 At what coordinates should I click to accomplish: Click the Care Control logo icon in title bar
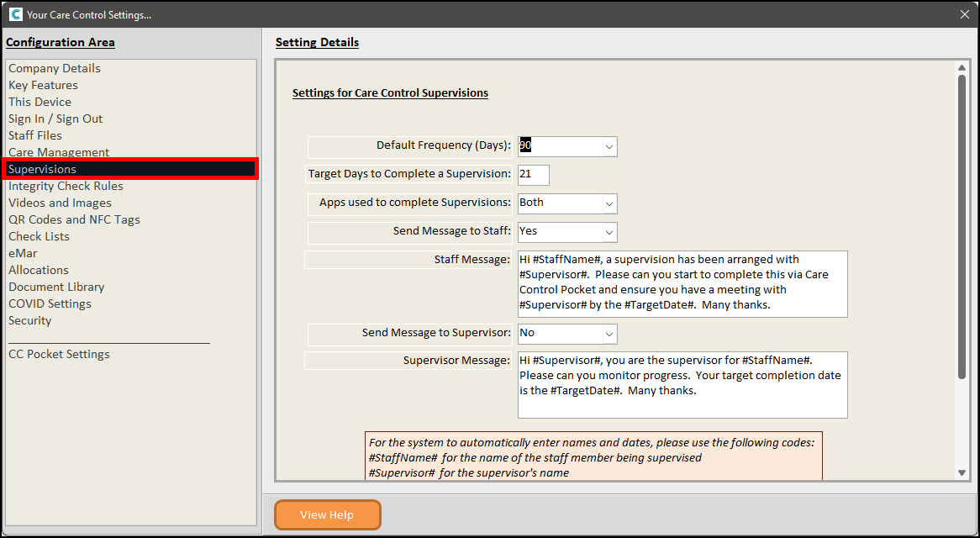pos(15,14)
